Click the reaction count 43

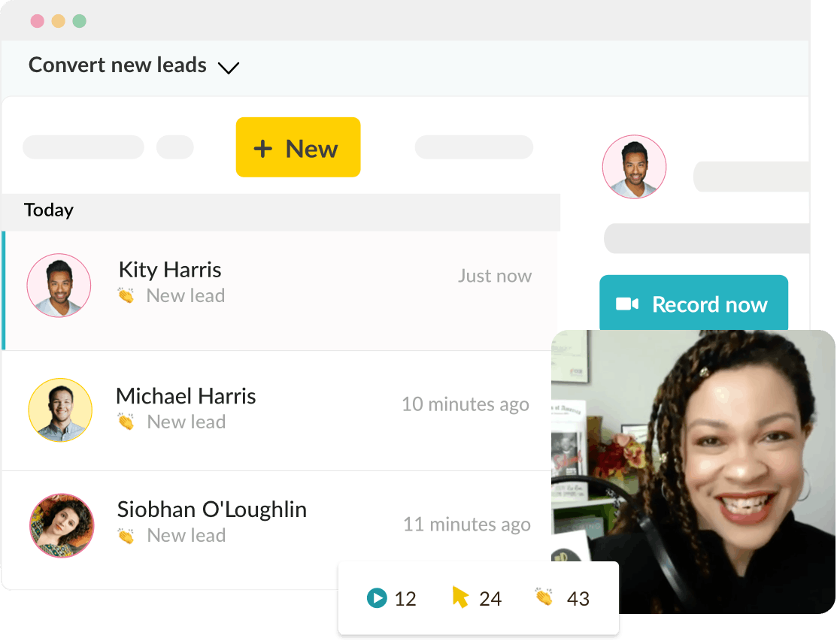[x=578, y=599]
